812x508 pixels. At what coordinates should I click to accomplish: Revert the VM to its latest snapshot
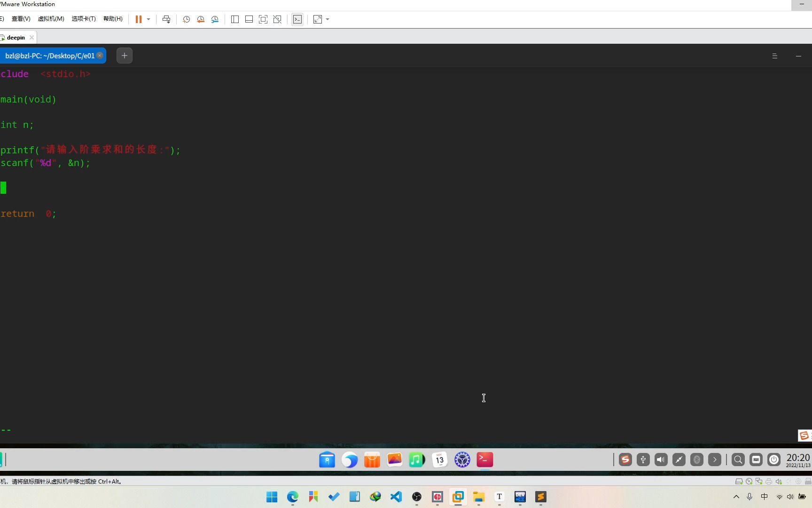coord(201,19)
